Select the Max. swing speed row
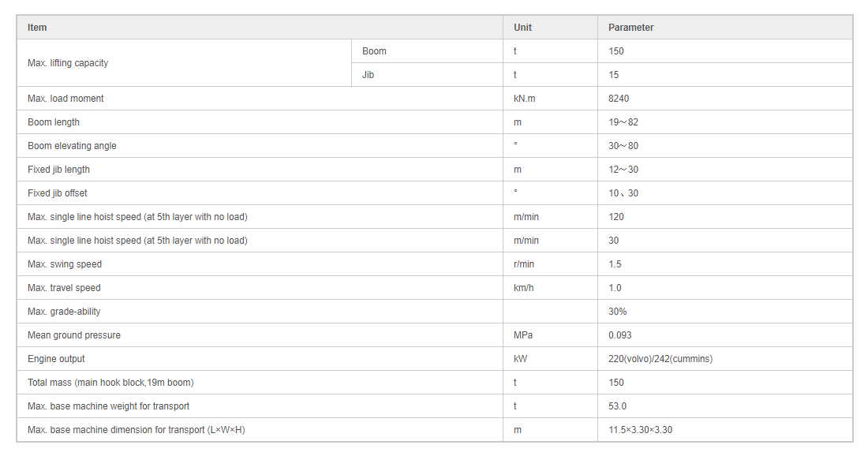The height and width of the screenshot is (456, 868). 435,264
